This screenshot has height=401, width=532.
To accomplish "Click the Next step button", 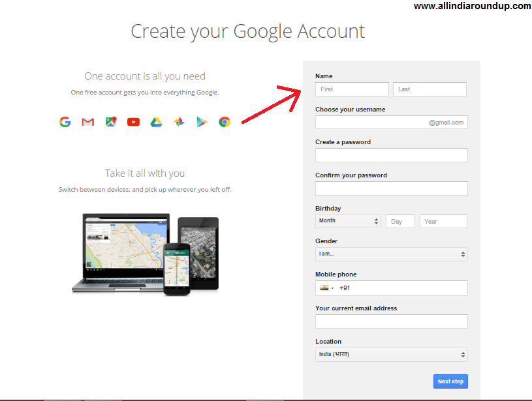I will (450, 381).
